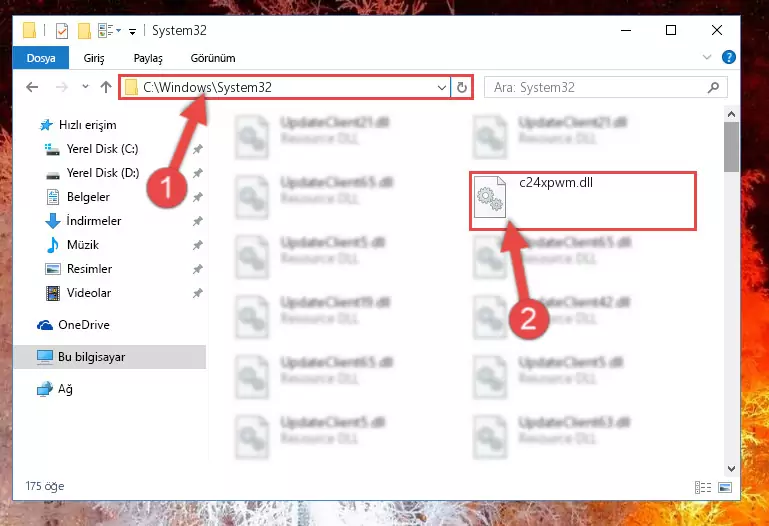Click the pin icon beside İndirmeler
This screenshot has width=769, height=526.
pos(198,221)
